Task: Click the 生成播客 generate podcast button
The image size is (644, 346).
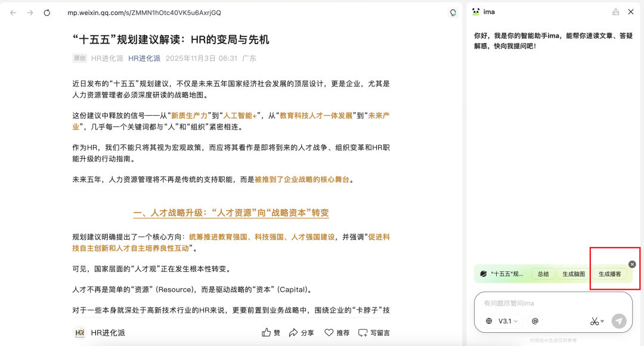Action: click(x=609, y=274)
